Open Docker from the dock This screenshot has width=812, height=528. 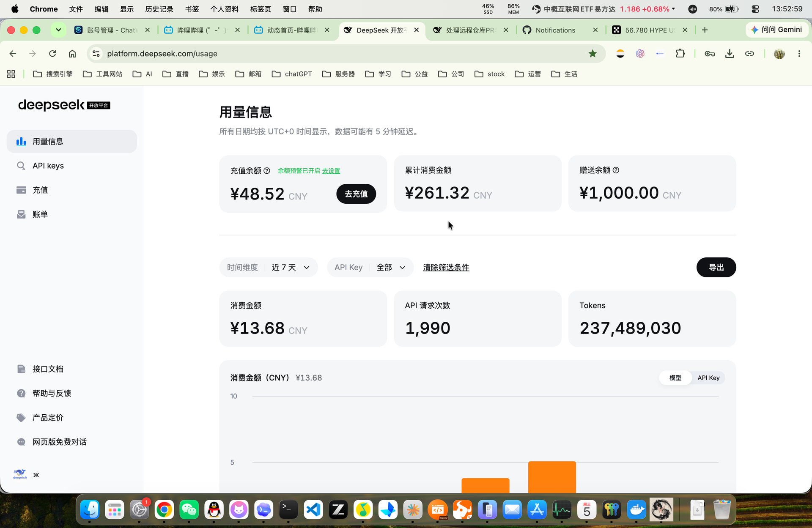636,510
